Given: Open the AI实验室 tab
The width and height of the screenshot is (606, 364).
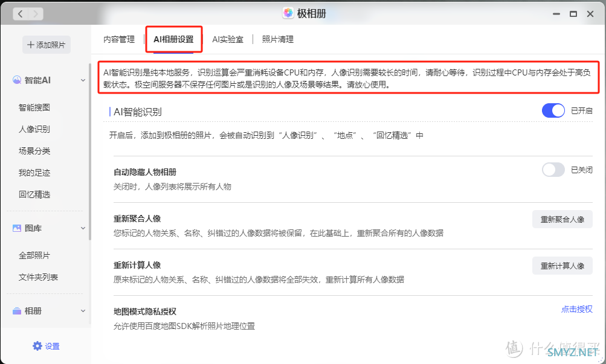Looking at the screenshot, I should (x=228, y=39).
